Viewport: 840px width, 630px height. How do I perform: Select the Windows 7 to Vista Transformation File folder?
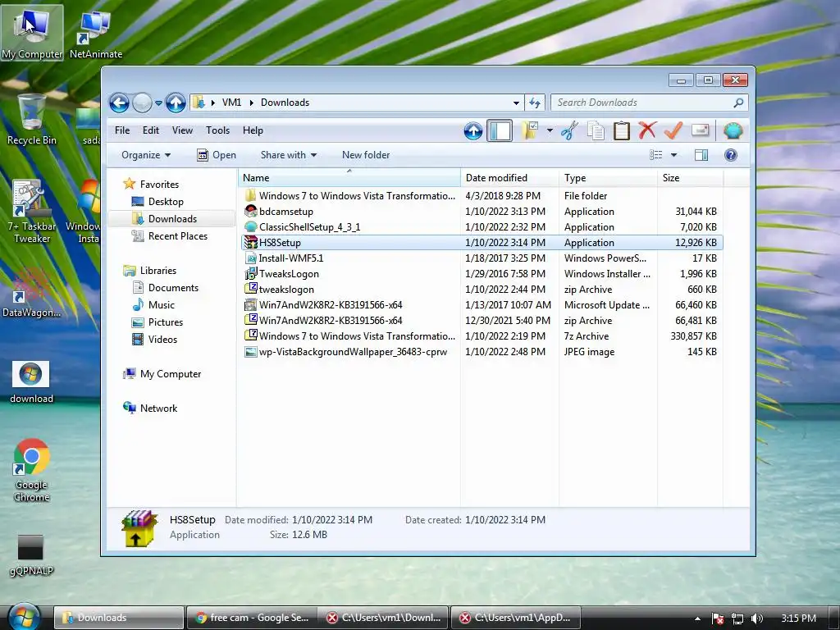482,196
